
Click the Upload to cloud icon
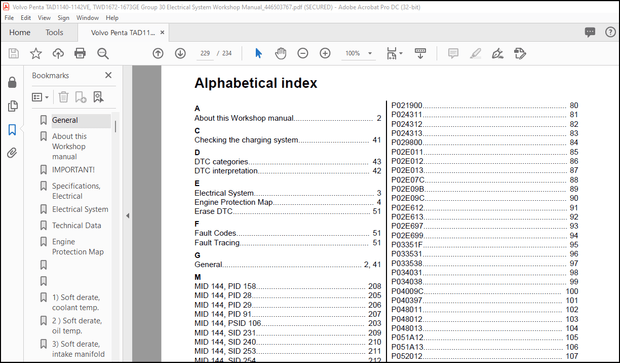pos(58,53)
